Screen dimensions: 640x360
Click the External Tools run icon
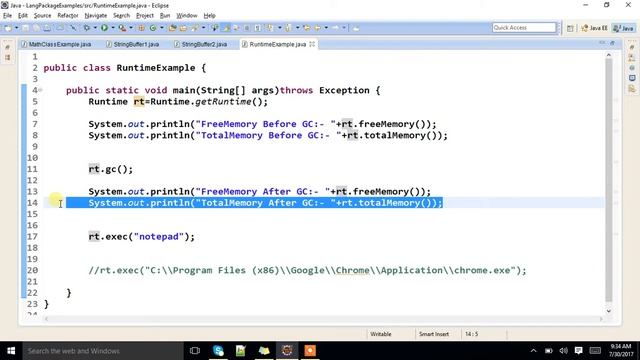click(122, 28)
